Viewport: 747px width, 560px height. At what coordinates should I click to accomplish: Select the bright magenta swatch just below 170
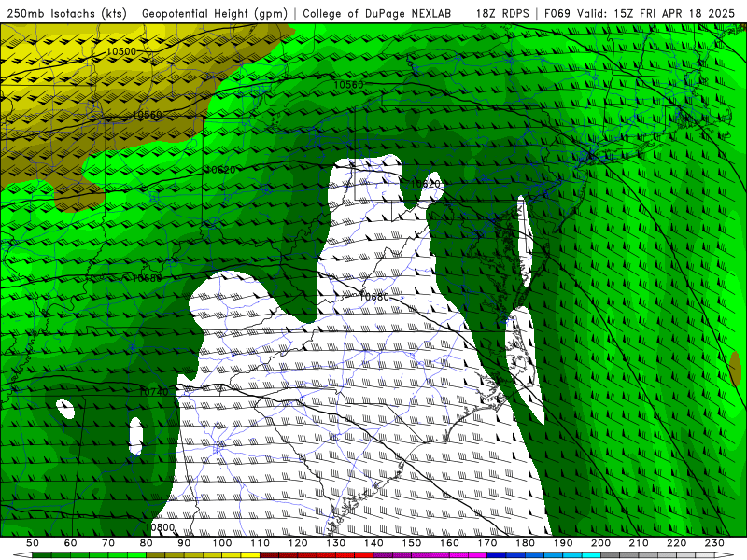[477, 555]
